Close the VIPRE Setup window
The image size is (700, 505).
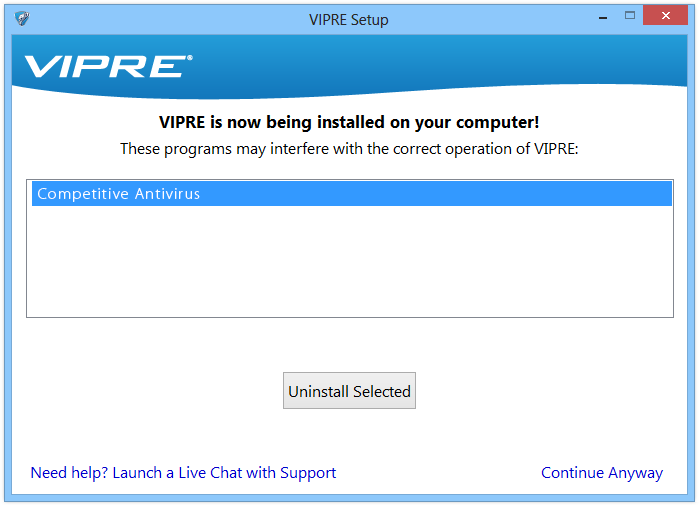click(666, 16)
